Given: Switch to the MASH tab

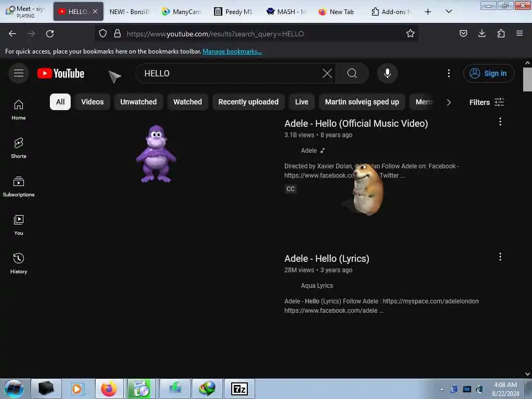Looking at the screenshot, I should point(286,11).
